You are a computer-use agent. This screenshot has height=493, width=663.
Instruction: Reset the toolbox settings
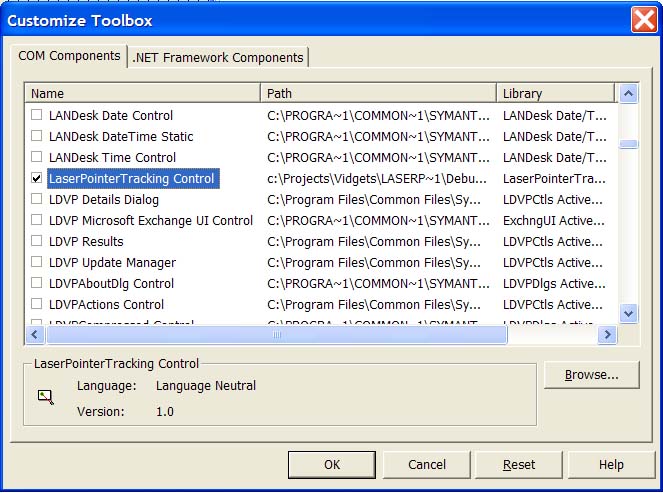click(x=519, y=464)
